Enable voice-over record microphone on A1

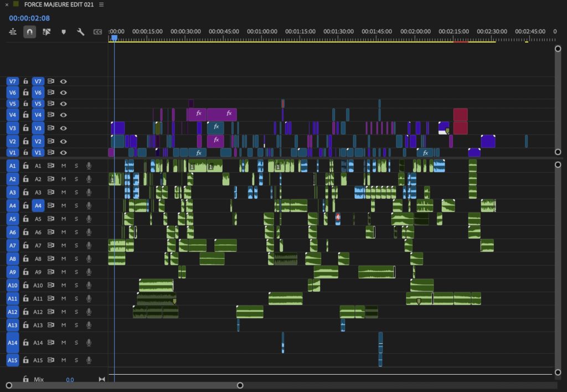(89, 166)
